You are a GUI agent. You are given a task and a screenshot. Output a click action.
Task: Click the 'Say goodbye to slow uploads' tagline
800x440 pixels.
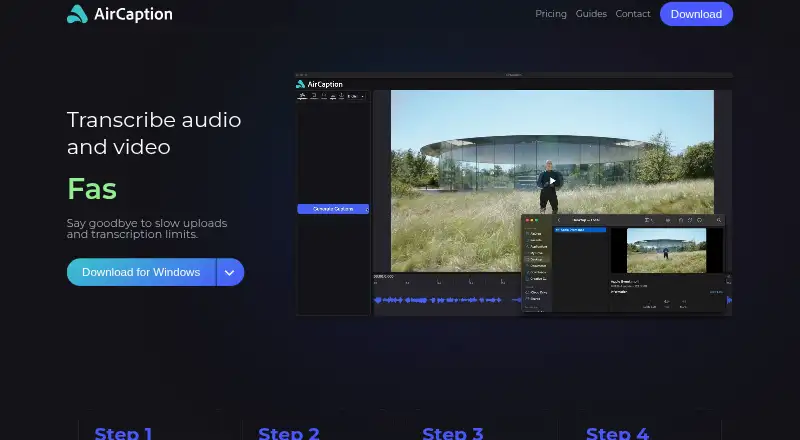point(147,229)
